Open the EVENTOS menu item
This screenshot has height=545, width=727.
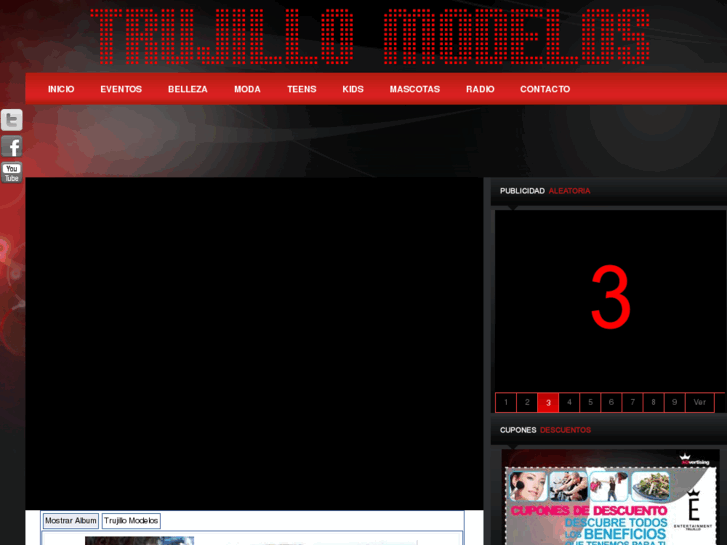[x=121, y=89]
